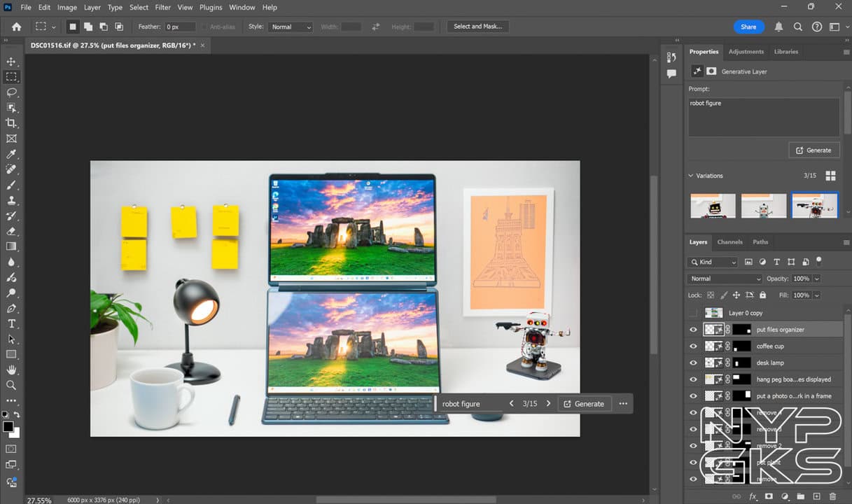
Task: Click the Search magnifier icon top right
Action: [797, 27]
